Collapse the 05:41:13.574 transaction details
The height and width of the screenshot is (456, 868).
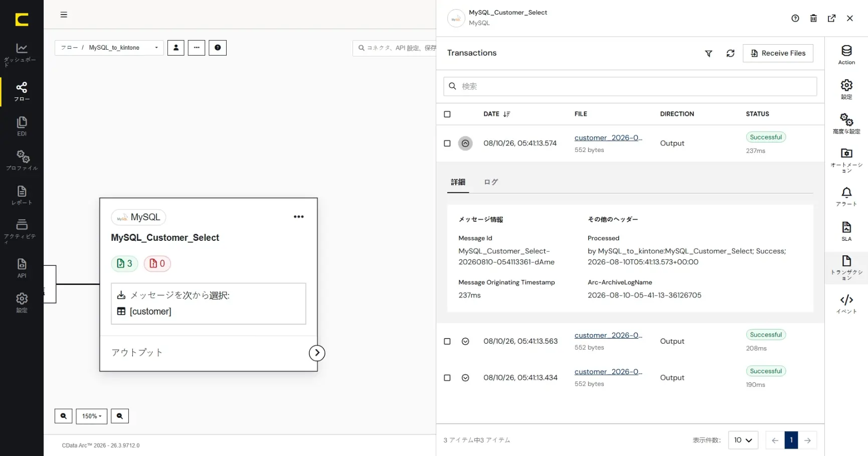465,143
